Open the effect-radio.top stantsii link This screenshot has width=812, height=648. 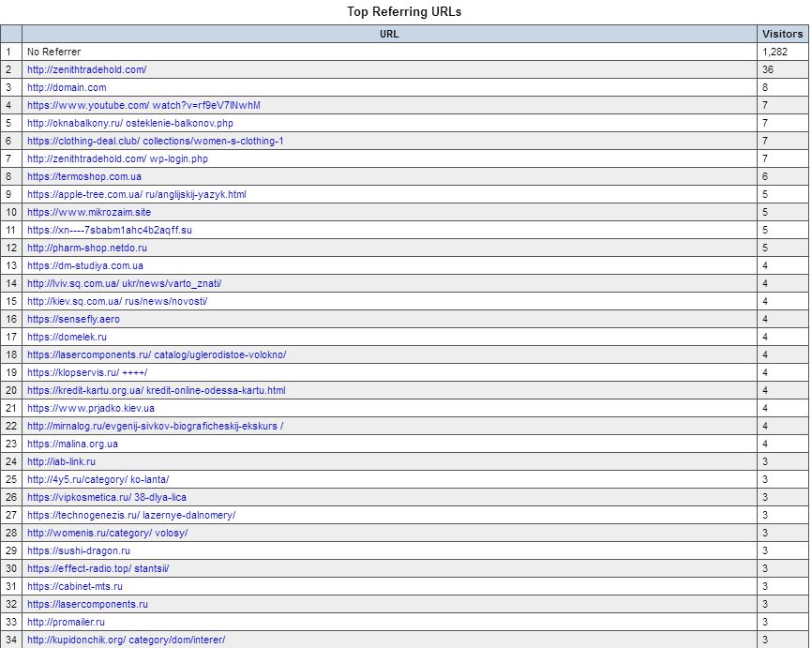pyautogui.click(x=98, y=568)
